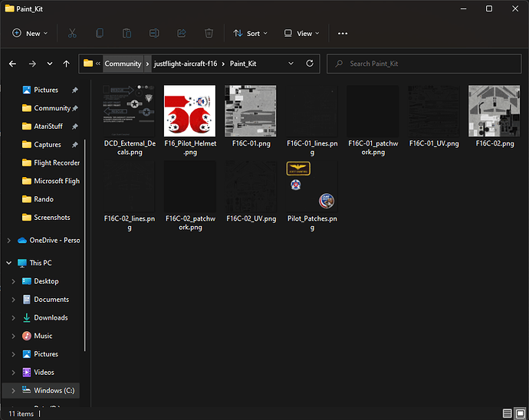The image size is (529, 420).
Task: Click the Back navigation arrow
Action: click(12, 64)
